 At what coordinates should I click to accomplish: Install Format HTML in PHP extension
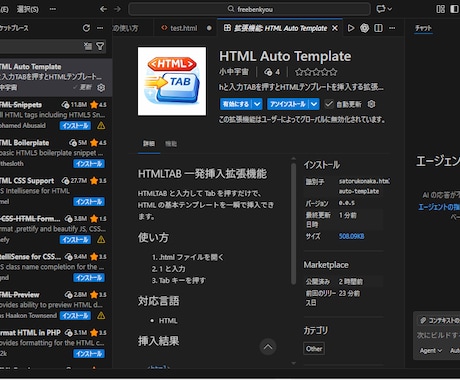click(89, 354)
